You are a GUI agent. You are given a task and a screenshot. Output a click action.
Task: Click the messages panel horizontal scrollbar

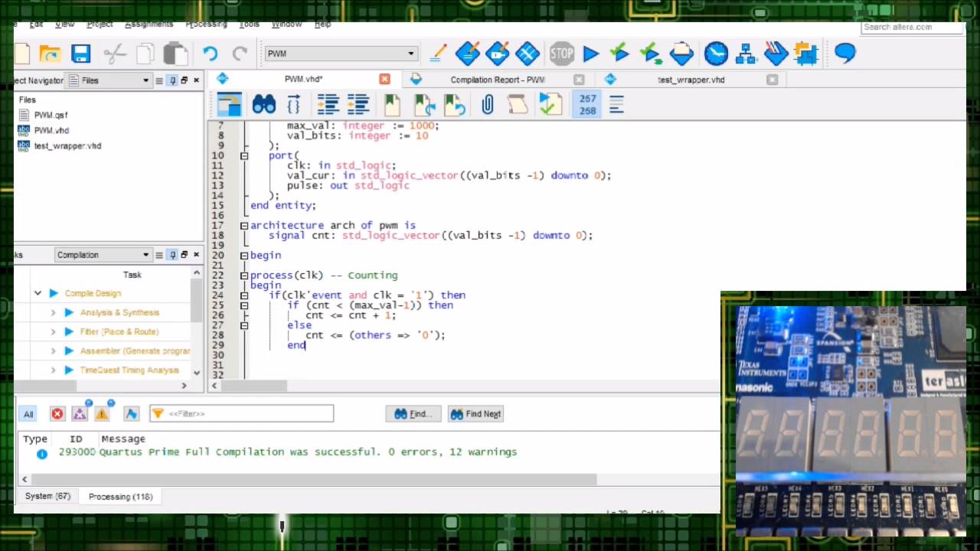314,480
